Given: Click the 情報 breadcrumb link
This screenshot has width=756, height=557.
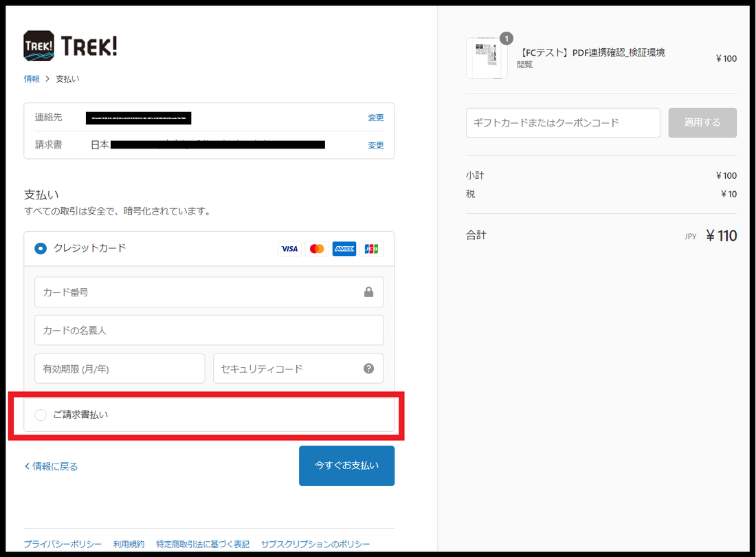Looking at the screenshot, I should 32,78.
